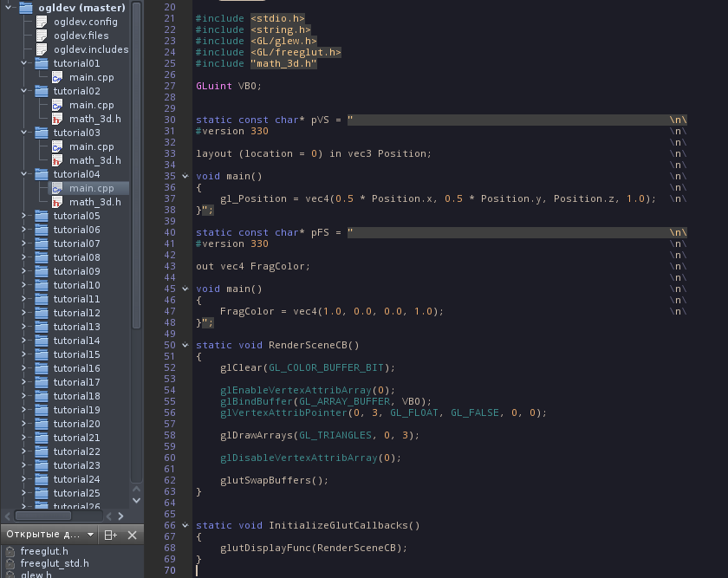728x578 pixels.
Task: Click the C++ icon of tutorial04 main.cpp
Action: point(57,188)
